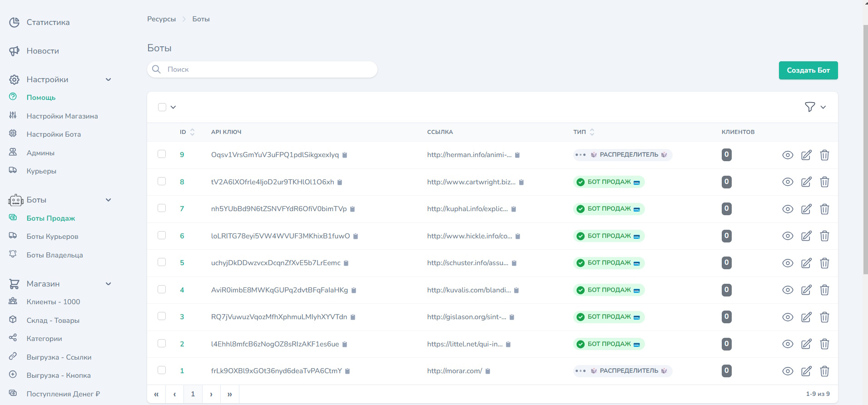
Task: Collapse the Магазин sidebar section
Action: [x=108, y=284]
